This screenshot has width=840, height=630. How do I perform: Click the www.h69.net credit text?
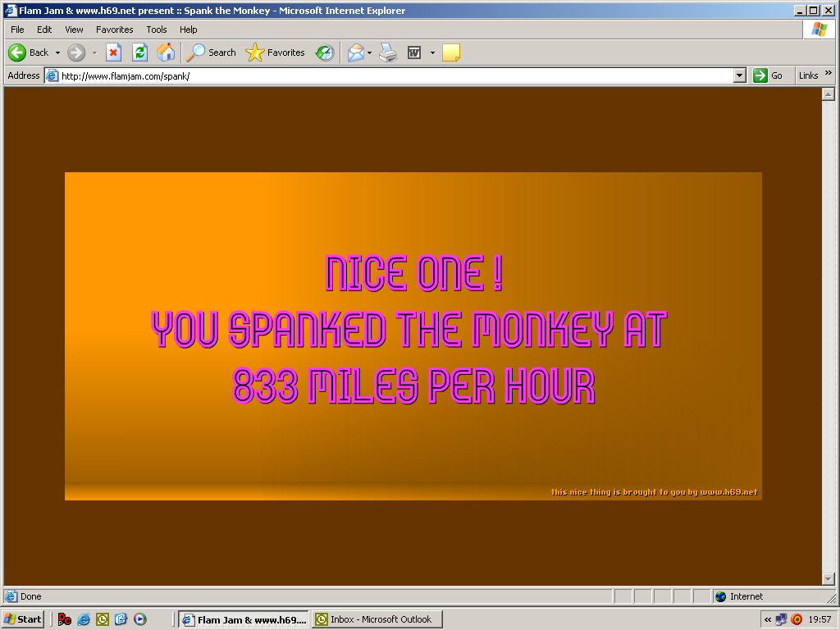(729, 492)
